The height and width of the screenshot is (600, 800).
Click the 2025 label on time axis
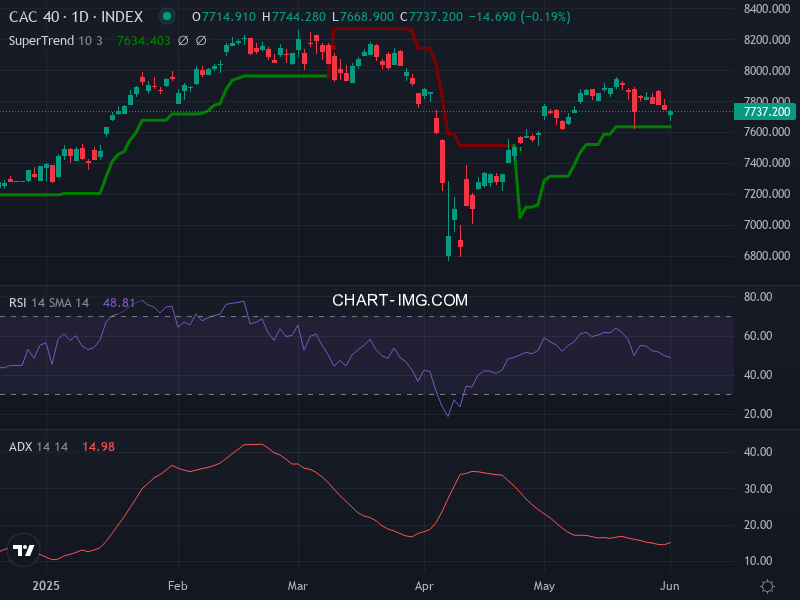(x=46, y=586)
